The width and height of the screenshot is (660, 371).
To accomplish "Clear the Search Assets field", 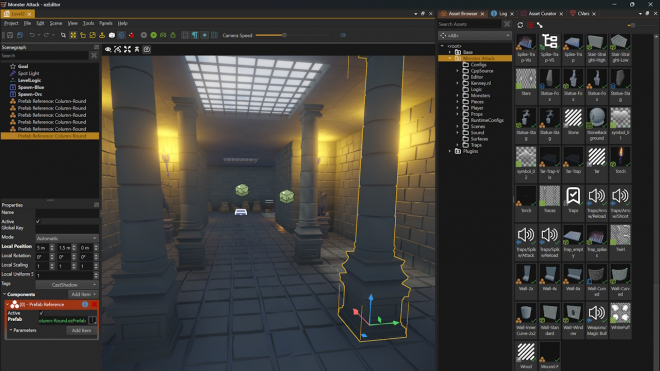I will 507,24.
